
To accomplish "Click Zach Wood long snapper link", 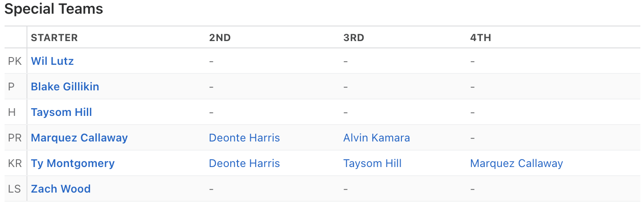I will (61, 189).
